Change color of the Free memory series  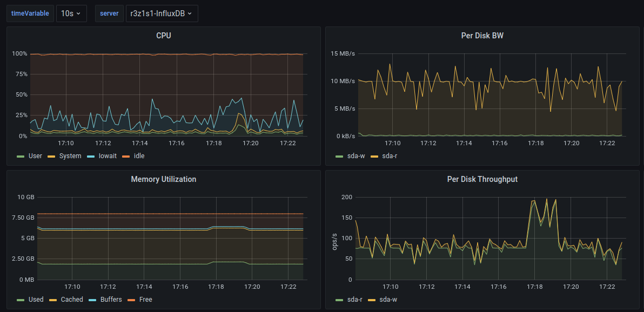click(x=131, y=300)
